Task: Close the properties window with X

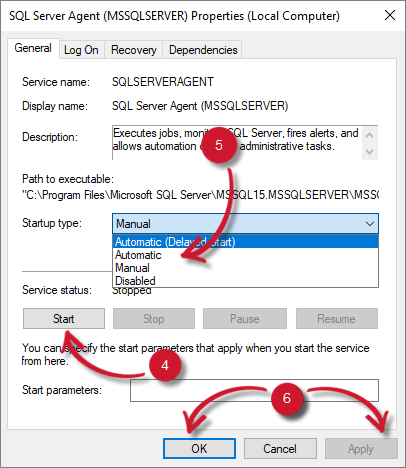Action: [390, 15]
